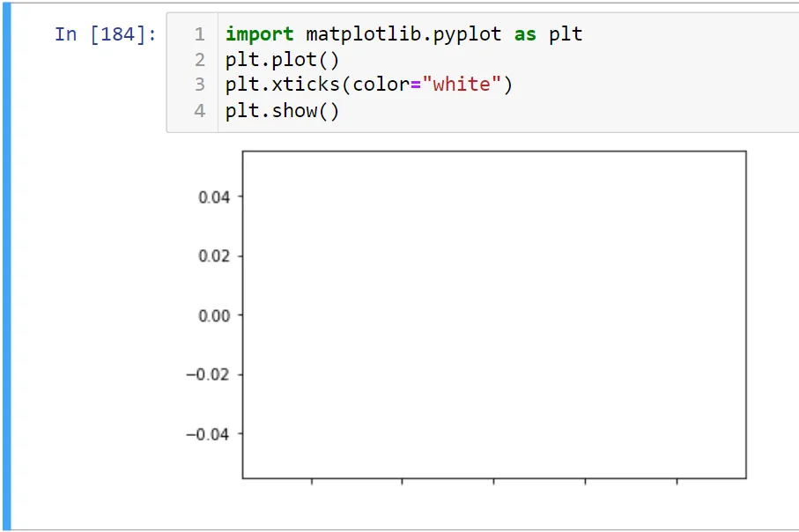Click inside the empty plot area

pos(493,314)
